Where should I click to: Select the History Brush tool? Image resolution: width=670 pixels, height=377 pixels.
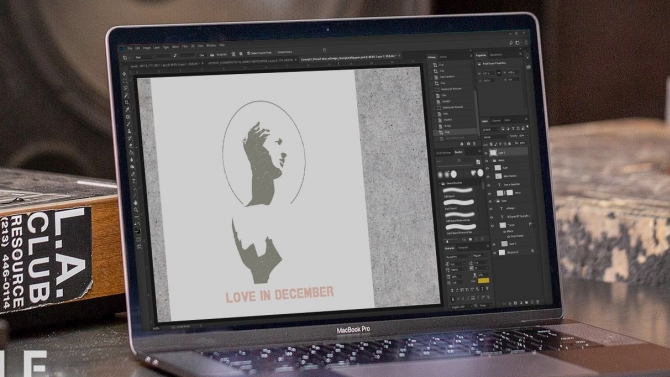point(130,138)
